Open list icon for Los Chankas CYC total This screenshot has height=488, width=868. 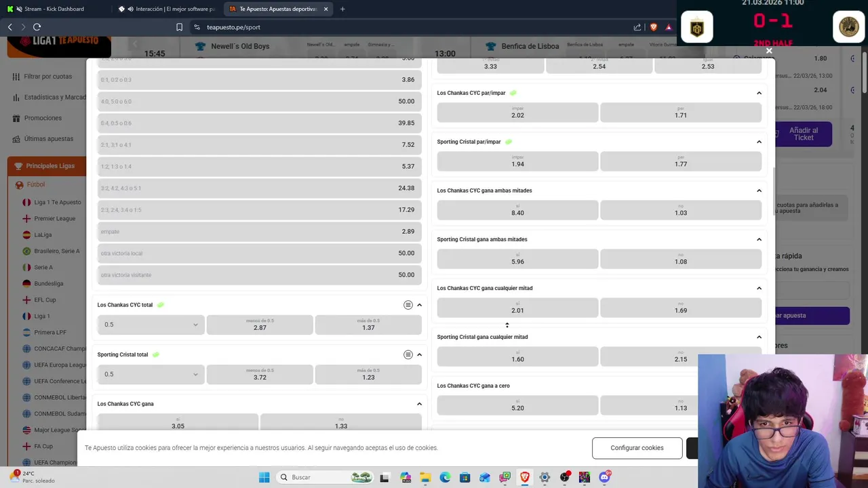[408, 305]
